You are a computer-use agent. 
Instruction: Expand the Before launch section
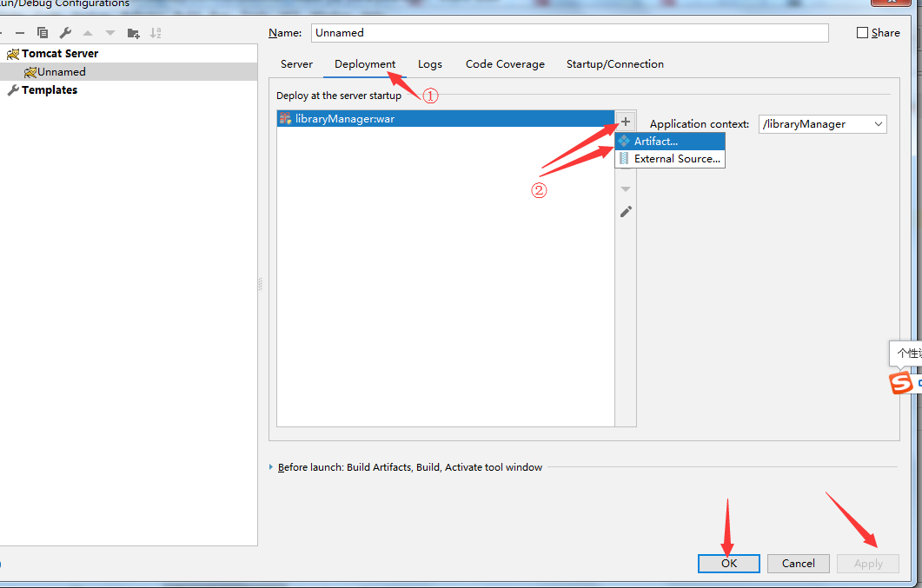pyautogui.click(x=271, y=467)
